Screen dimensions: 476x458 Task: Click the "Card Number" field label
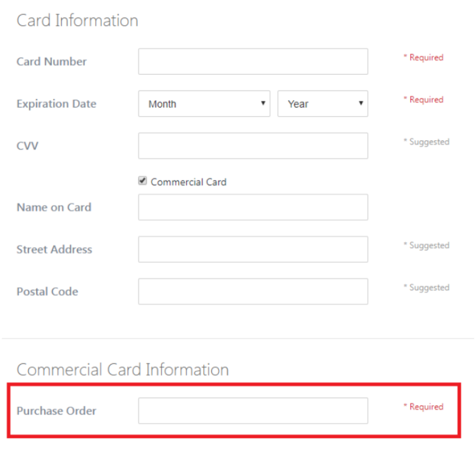(52, 62)
